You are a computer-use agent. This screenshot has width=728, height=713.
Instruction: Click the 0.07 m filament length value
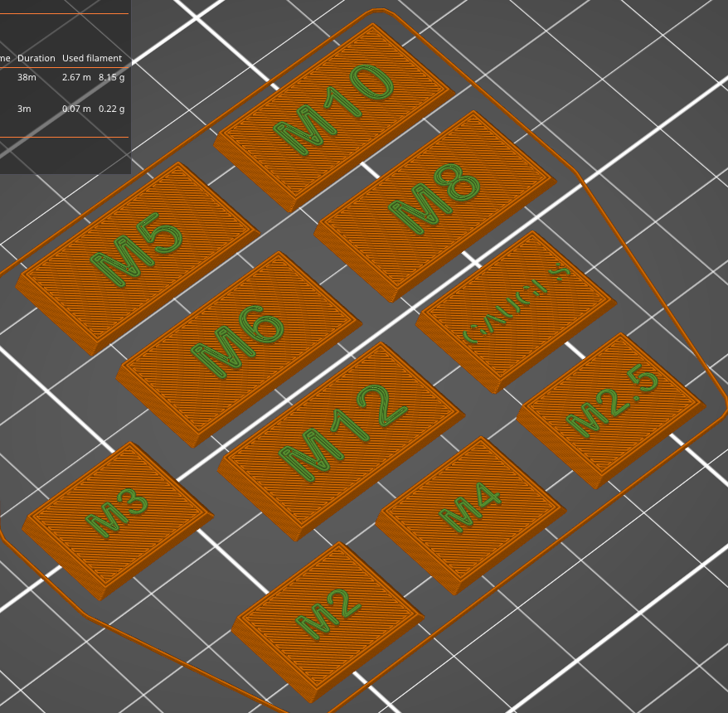point(76,109)
